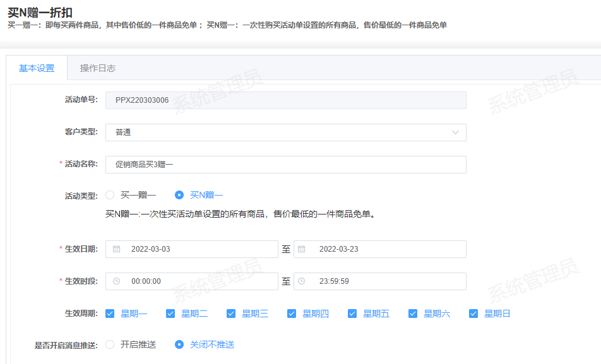Click 活动名称 input field
The image size is (601, 364).
(x=286, y=165)
